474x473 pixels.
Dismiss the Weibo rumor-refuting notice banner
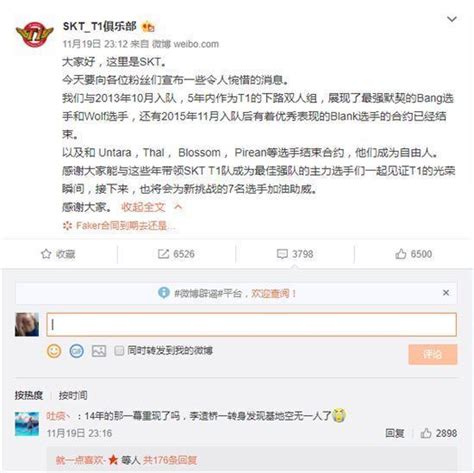[x=446, y=293]
